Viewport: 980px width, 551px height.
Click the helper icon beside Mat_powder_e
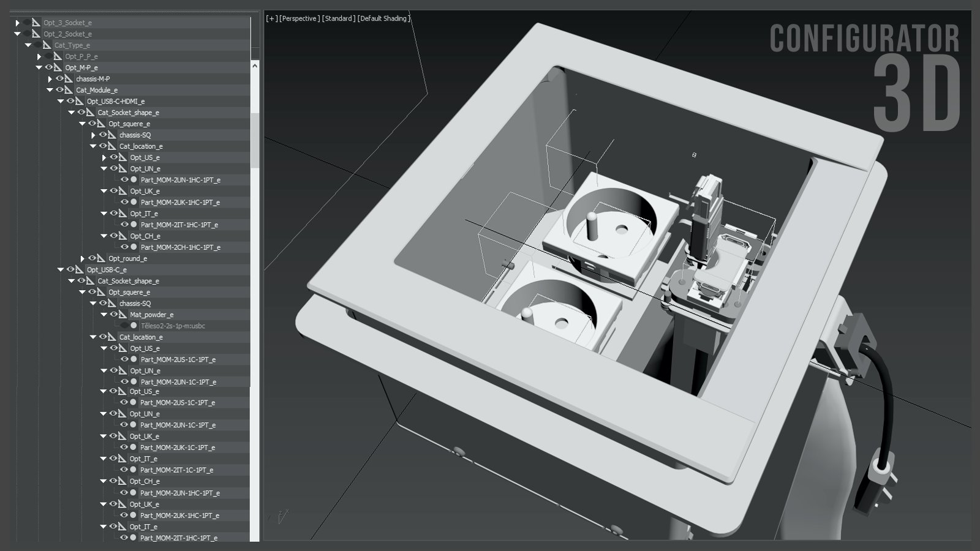click(123, 315)
